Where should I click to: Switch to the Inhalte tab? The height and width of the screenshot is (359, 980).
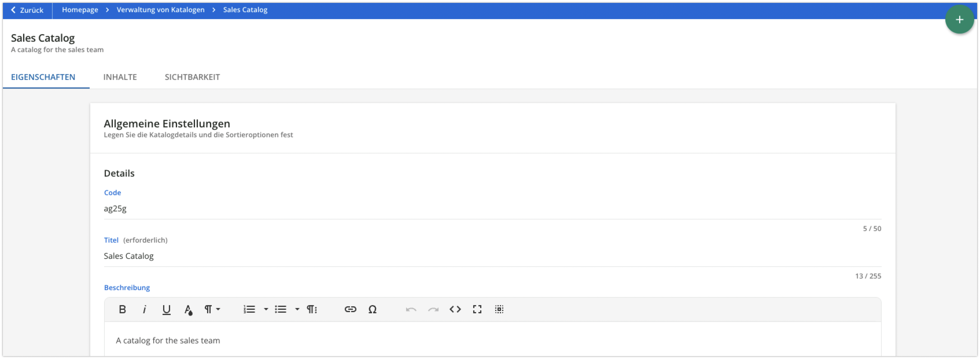point(120,77)
